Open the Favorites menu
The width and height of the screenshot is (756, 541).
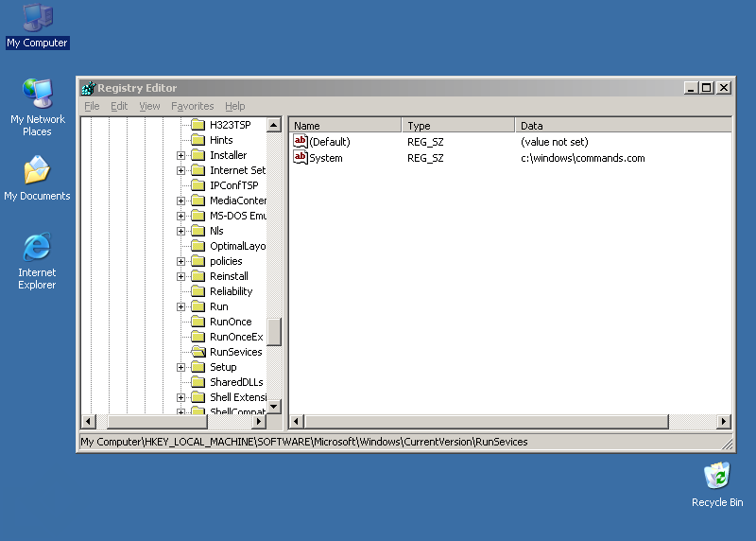tap(193, 106)
